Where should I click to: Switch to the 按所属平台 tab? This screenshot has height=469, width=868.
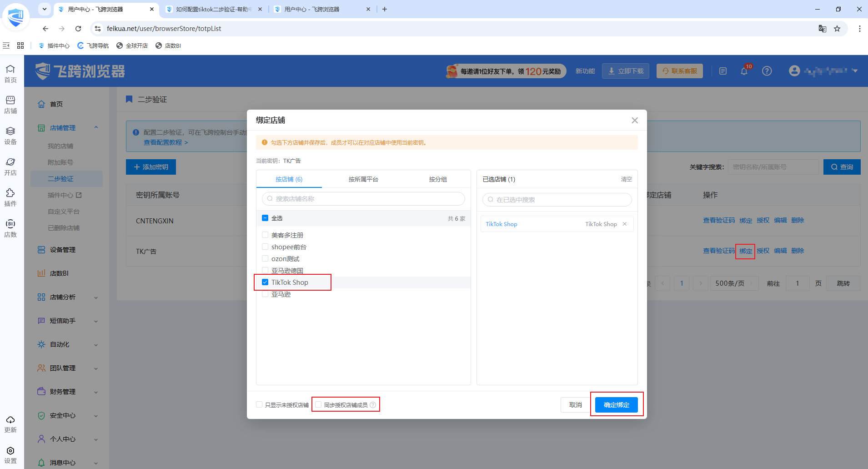click(363, 179)
